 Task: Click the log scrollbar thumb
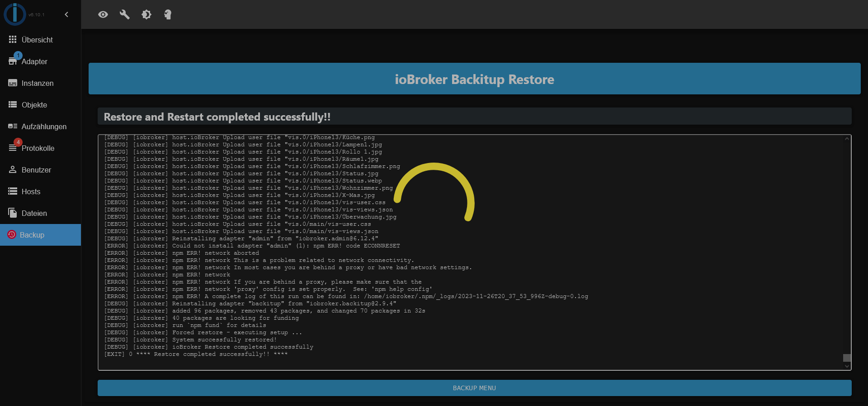pos(847,358)
